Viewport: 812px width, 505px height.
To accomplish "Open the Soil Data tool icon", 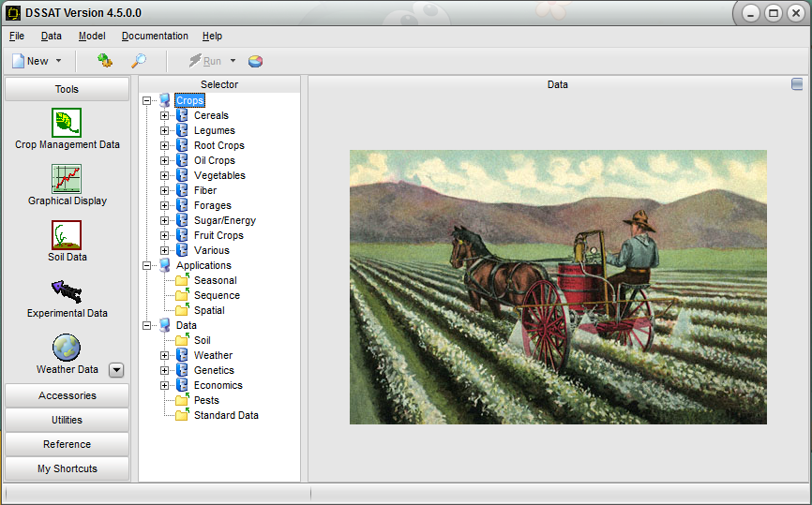I will (x=67, y=235).
